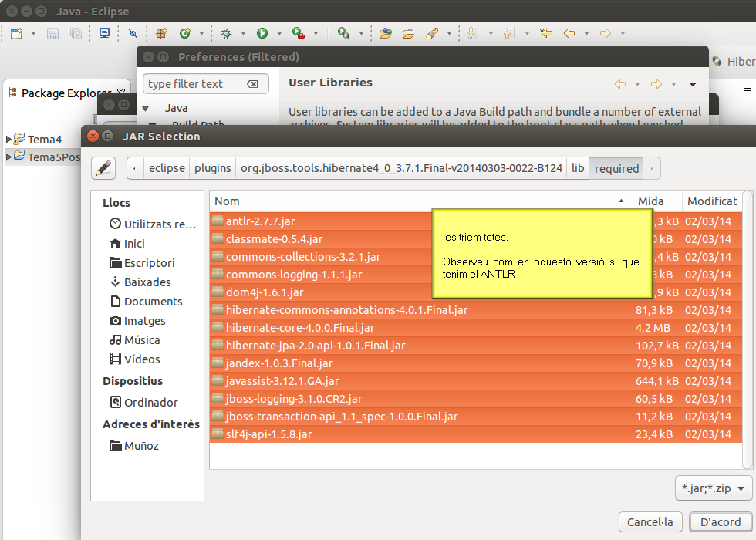Click the Last Edit Location icon

[x=546, y=33]
